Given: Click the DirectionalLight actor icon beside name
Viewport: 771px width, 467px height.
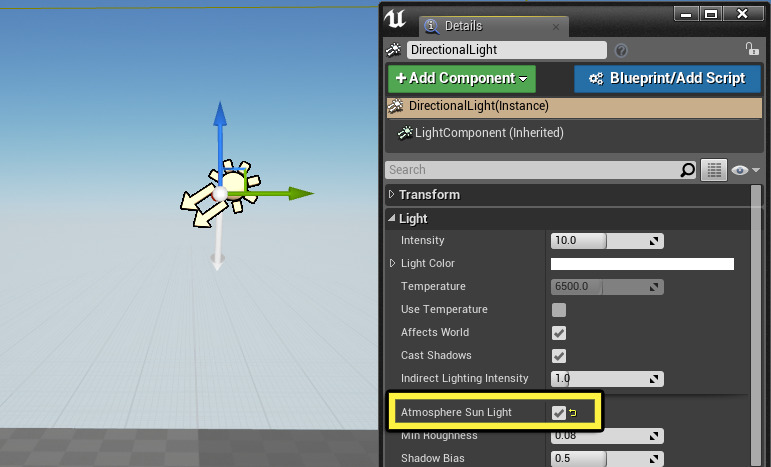Looking at the screenshot, I should point(394,50).
